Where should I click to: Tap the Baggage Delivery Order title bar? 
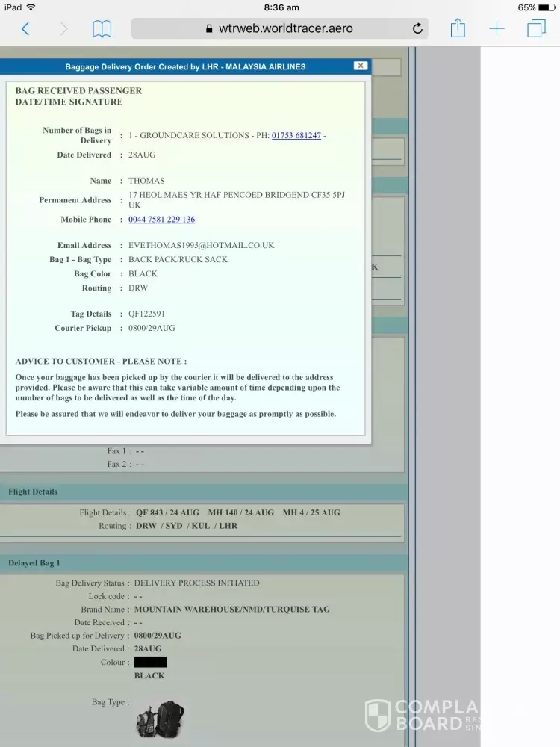pos(185,66)
